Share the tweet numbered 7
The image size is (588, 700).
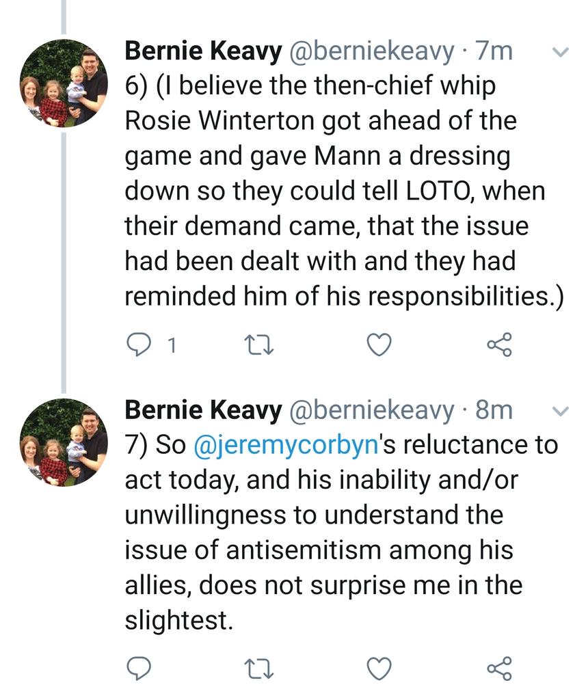(499, 667)
